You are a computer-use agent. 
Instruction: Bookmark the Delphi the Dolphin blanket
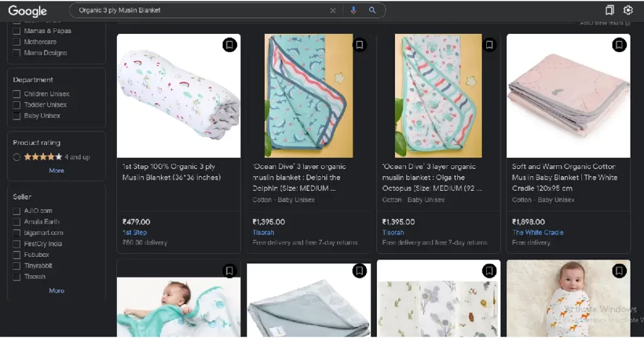click(359, 45)
